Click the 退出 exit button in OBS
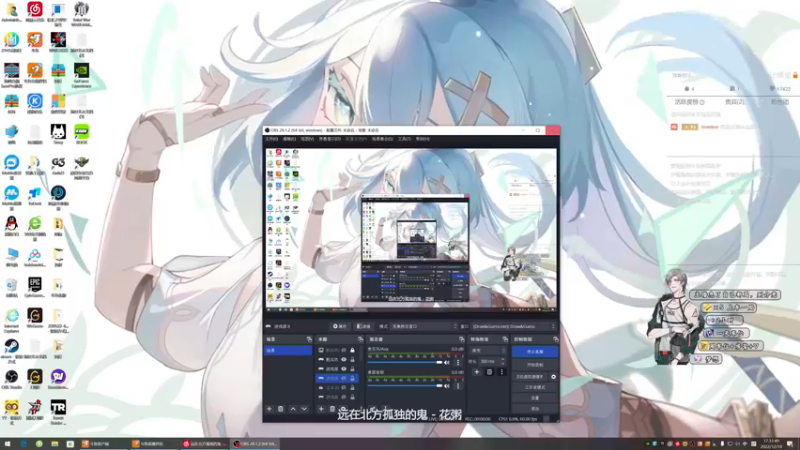The width and height of the screenshot is (800, 450). (535, 409)
